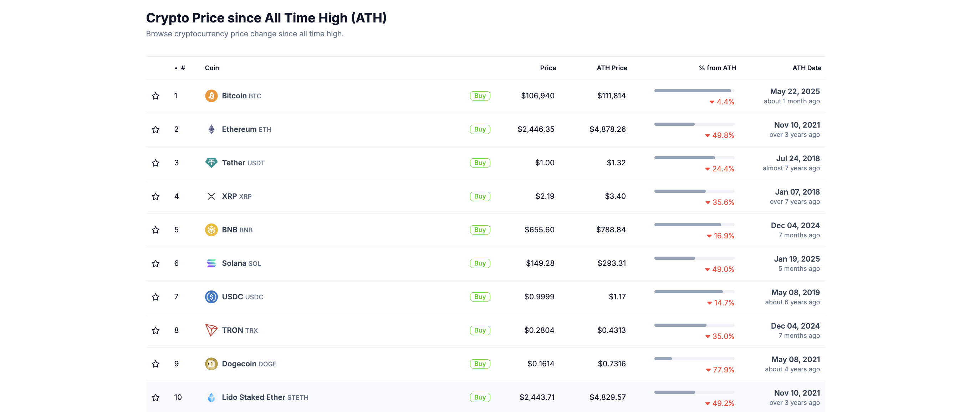This screenshot has height=412, width=980.
Task: Click the XRP logo icon
Action: click(x=211, y=196)
